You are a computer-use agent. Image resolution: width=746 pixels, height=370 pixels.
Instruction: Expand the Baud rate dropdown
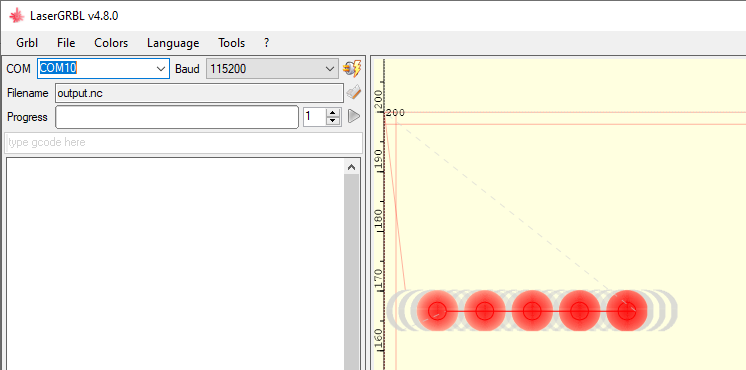pos(330,69)
